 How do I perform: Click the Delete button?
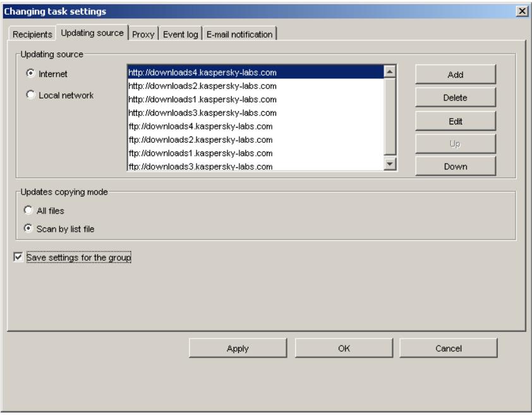pyautogui.click(x=456, y=97)
